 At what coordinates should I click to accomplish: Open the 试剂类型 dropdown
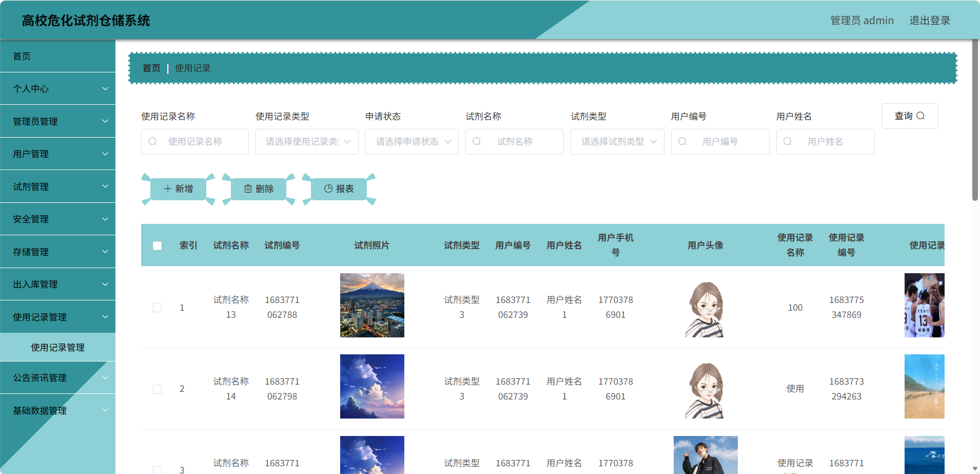[x=617, y=142]
